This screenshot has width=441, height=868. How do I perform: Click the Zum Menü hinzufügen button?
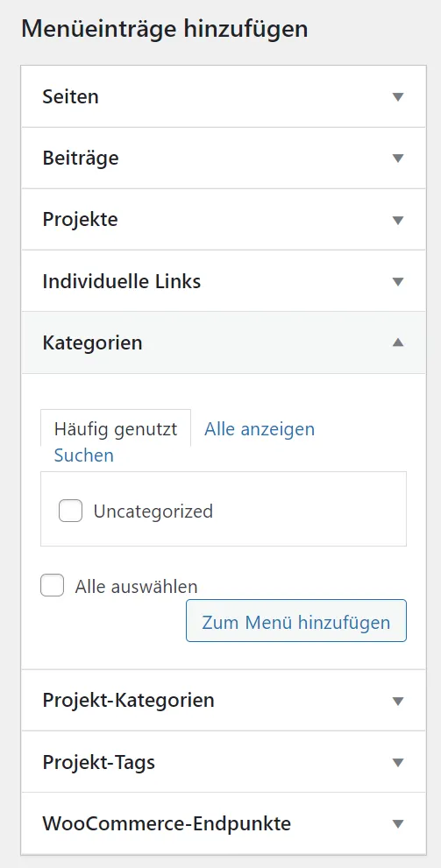point(295,621)
